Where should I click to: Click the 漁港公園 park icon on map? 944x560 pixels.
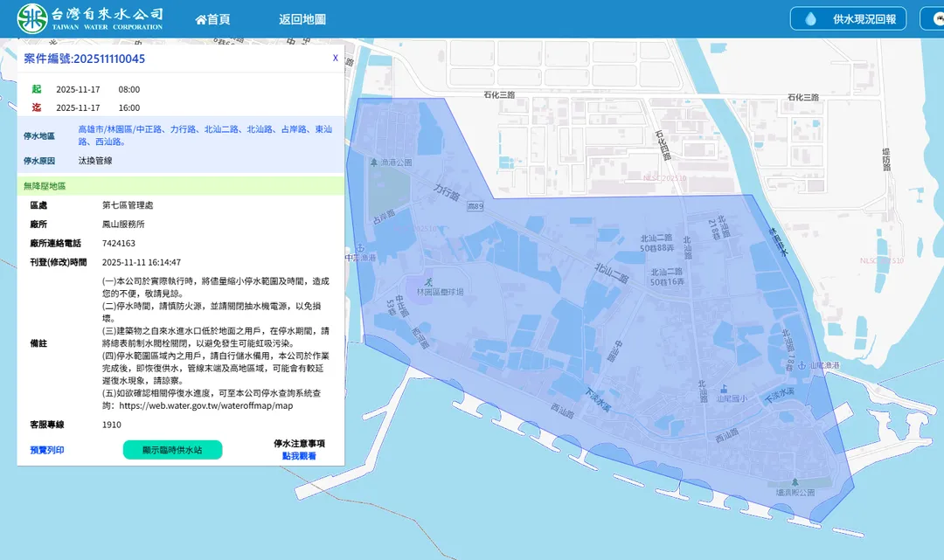tap(374, 162)
